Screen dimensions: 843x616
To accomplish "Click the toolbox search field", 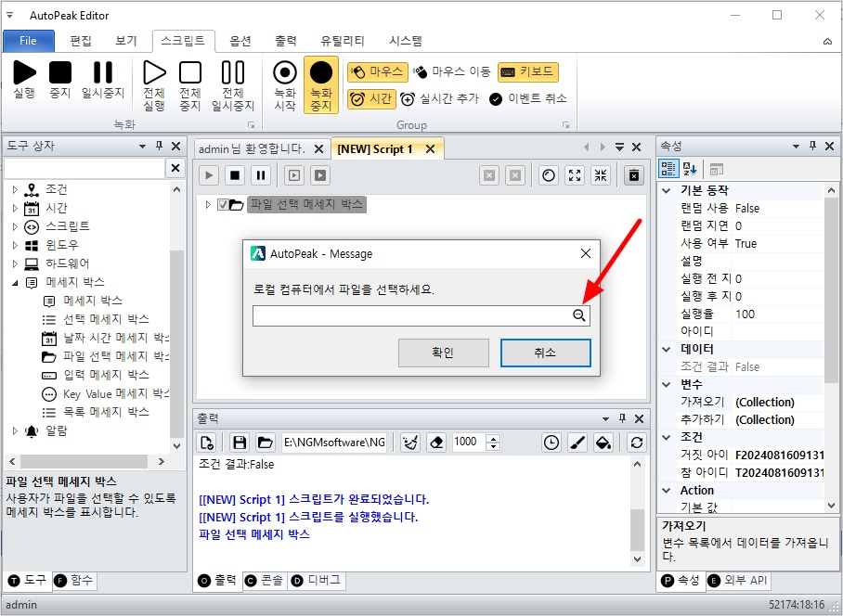I will coord(84,168).
